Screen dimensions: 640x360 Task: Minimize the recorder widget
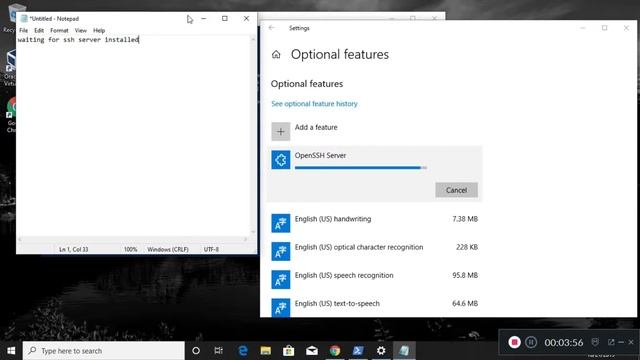pyautogui.click(x=621, y=342)
